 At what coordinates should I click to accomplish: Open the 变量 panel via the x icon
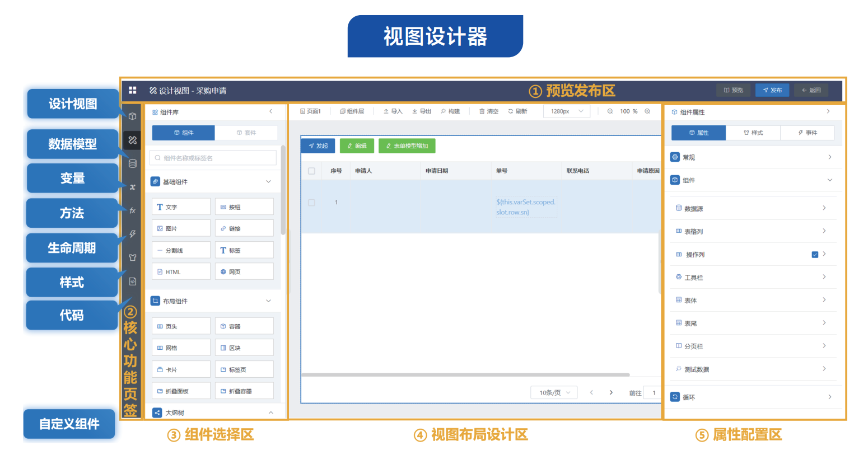coord(132,187)
